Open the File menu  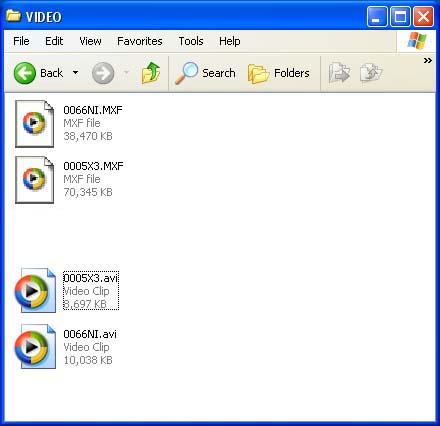21,41
